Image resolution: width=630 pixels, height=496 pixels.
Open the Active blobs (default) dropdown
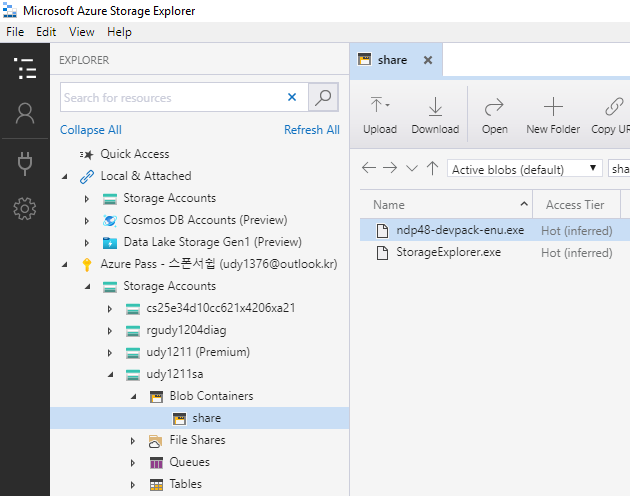[525, 169]
